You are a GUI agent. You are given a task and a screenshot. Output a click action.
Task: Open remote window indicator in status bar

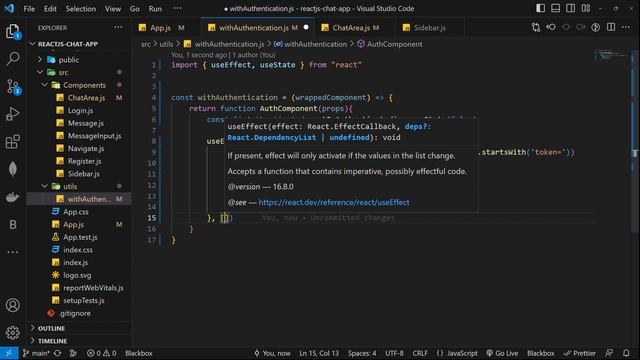click(9, 353)
